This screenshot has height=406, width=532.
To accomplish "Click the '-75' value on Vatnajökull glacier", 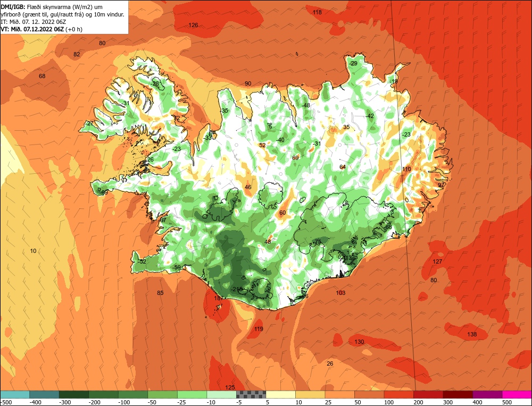I will coord(317,242).
